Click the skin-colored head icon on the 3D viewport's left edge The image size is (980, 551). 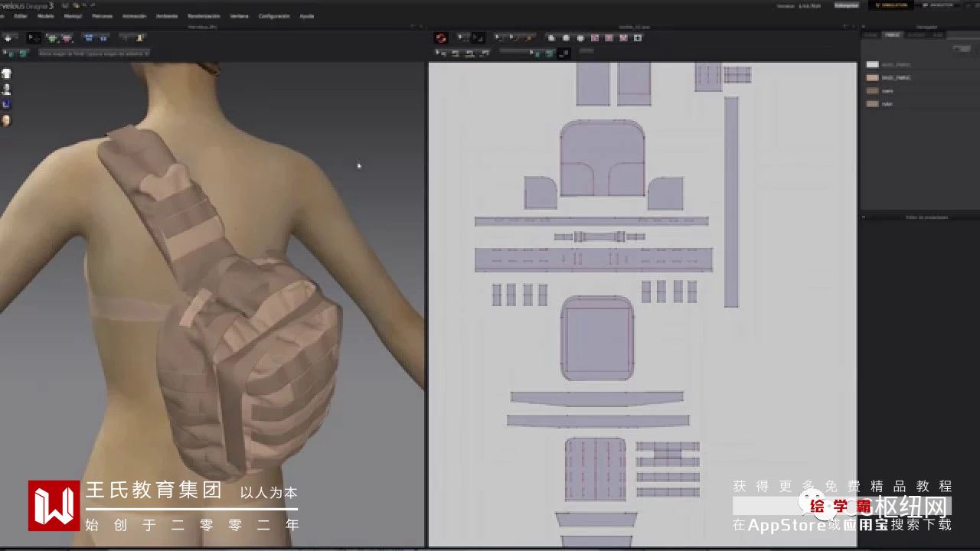6,120
